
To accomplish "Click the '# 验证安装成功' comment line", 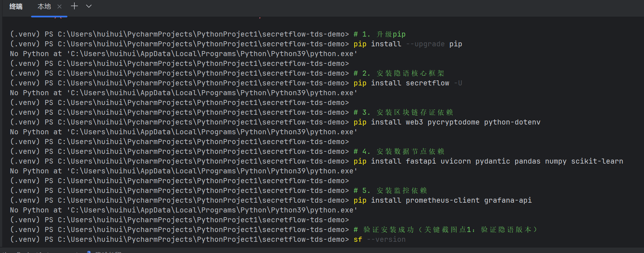I will [446, 229].
